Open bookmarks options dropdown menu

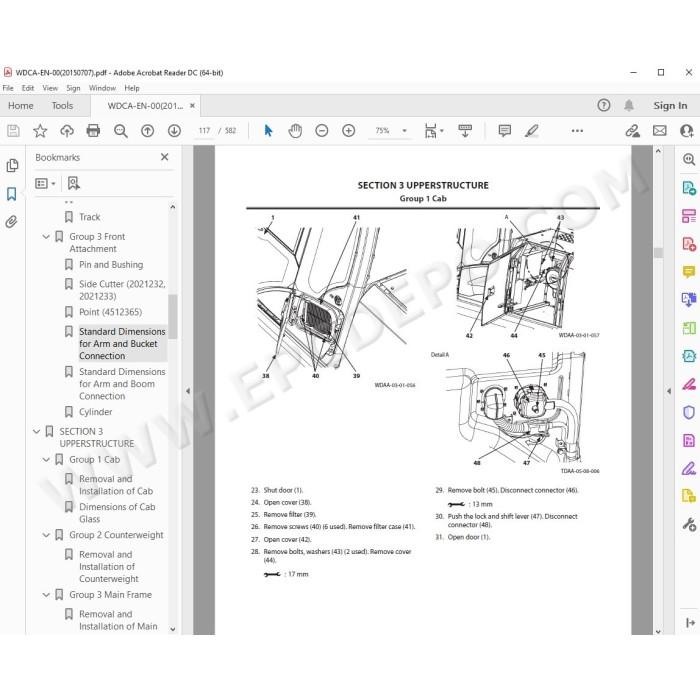tap(45, 183)
